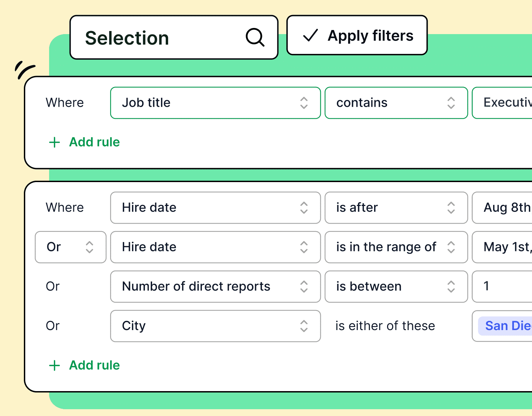Click the magnifying glass search icon
532x416 pixels.
[255, 37]
